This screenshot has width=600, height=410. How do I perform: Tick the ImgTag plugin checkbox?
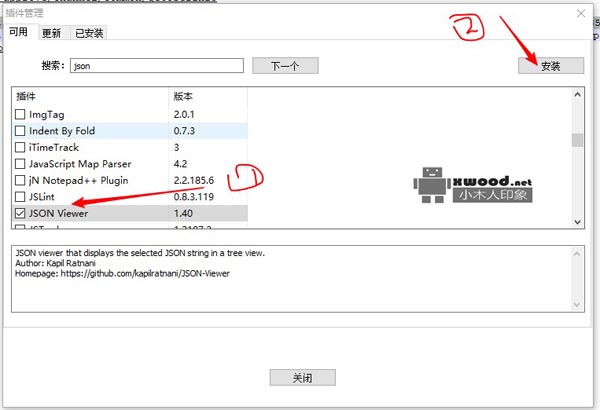coord(20,114)
